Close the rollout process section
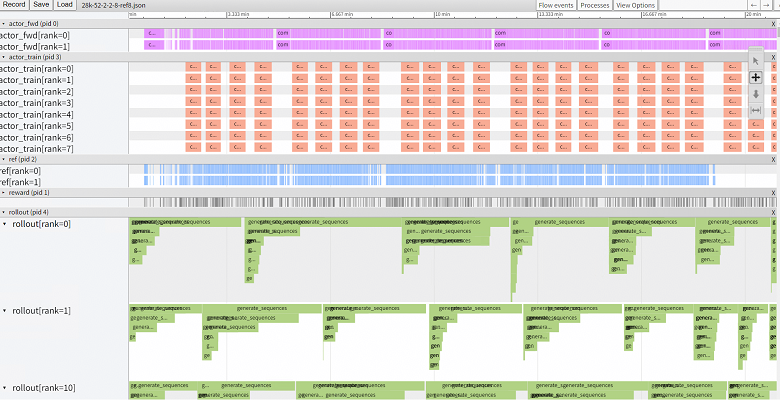 pyautogui.click(x=774, y=212)
